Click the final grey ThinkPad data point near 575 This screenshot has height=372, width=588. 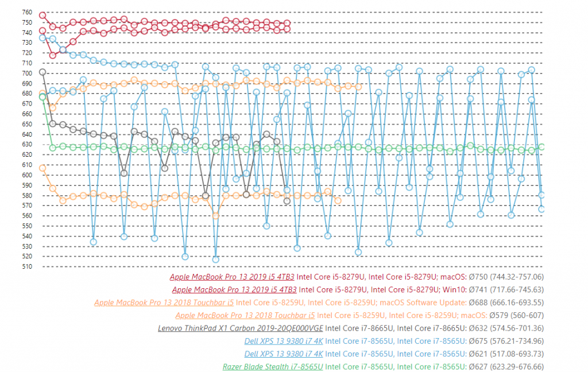[x=287, y=201]
